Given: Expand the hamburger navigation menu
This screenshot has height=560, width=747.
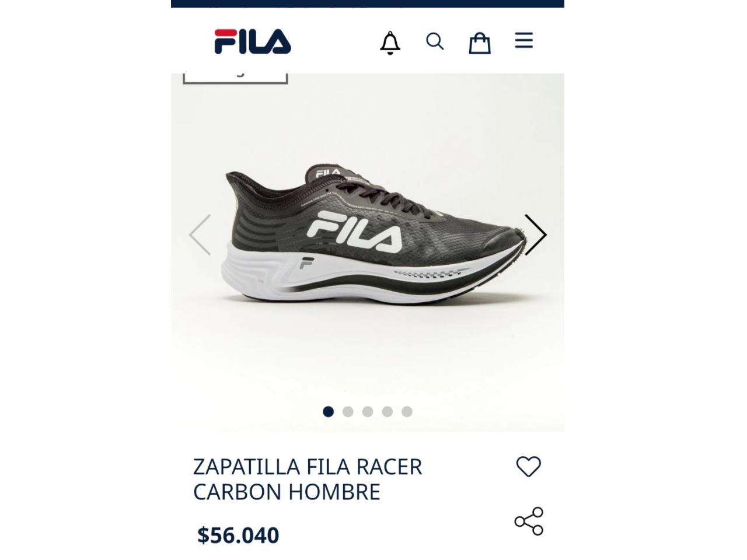Looking at the screenshot, I should [524, 40].
